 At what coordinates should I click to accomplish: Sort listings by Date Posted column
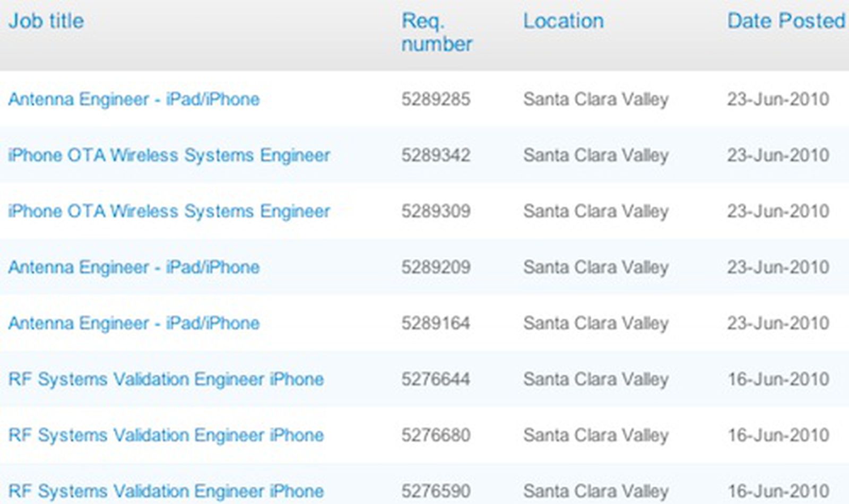tap(784, 21)
